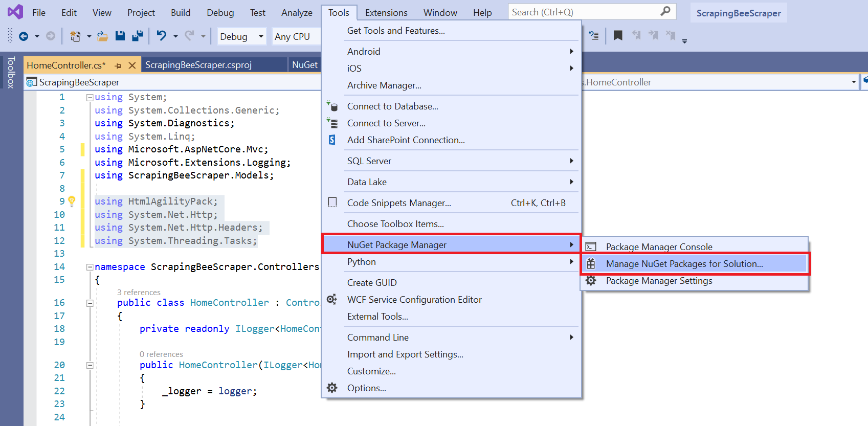Open the File menu
The image size is (868, 426).
coord(39,12)
